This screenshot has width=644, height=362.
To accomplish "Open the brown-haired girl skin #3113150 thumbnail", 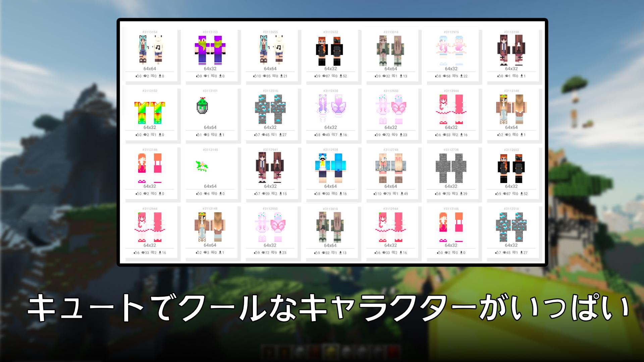I will (x=512, y=50).
